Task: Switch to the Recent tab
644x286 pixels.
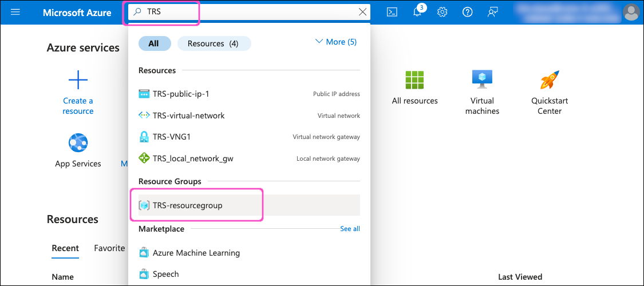Action: point(65,248)
